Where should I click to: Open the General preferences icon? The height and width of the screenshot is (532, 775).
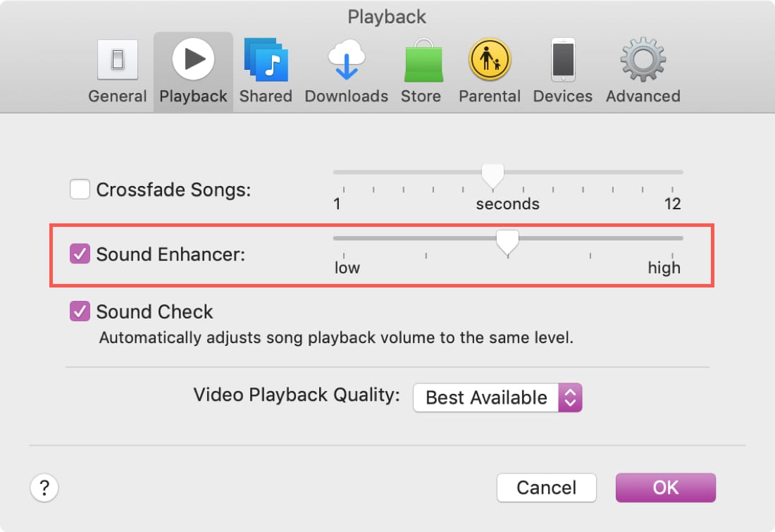(118, 60)
